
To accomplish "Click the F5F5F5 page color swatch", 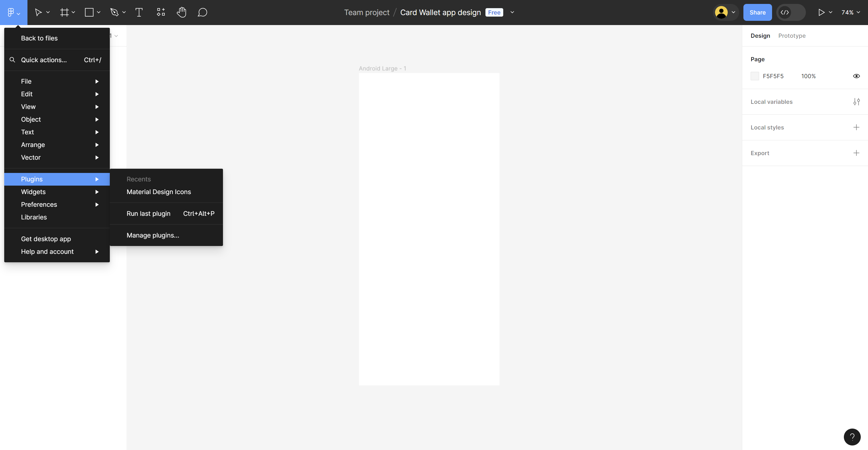I will [755, 76].
